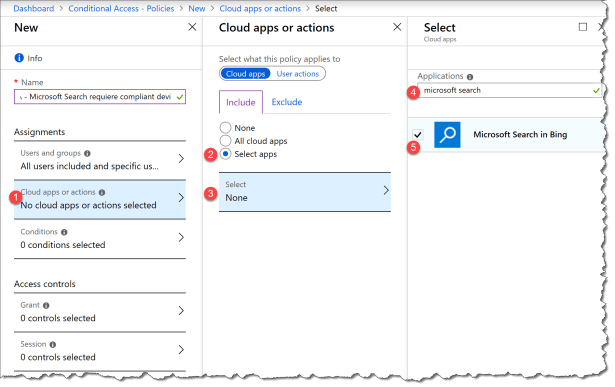The image size is (615, 387).
Task: Click 'All users included and specific us...' text
Action: 89,166
